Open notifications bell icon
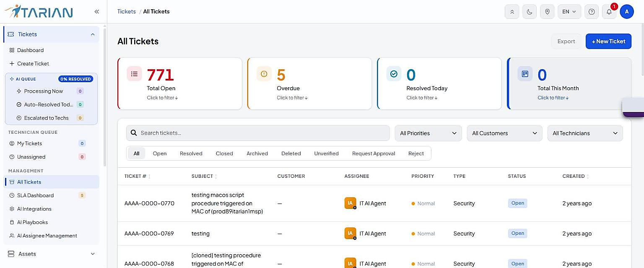The height and width of the screenshot is (268, 644). 609,12
